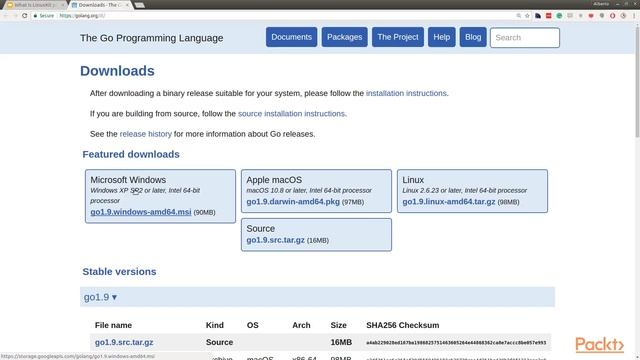The height and width of the screenshot is (360, 640).
Task: Focus the Search input field
Action: pyautogui.click(x=525, y=38)
